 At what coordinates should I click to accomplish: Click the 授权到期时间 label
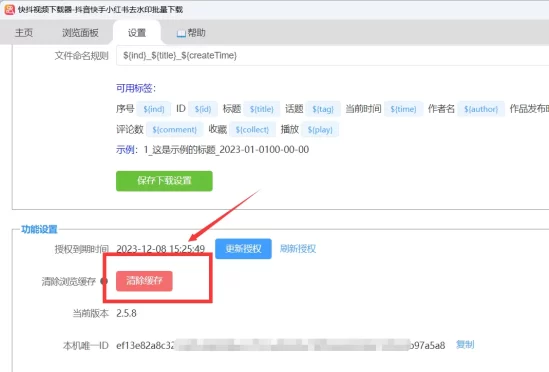tap(82, 249)
